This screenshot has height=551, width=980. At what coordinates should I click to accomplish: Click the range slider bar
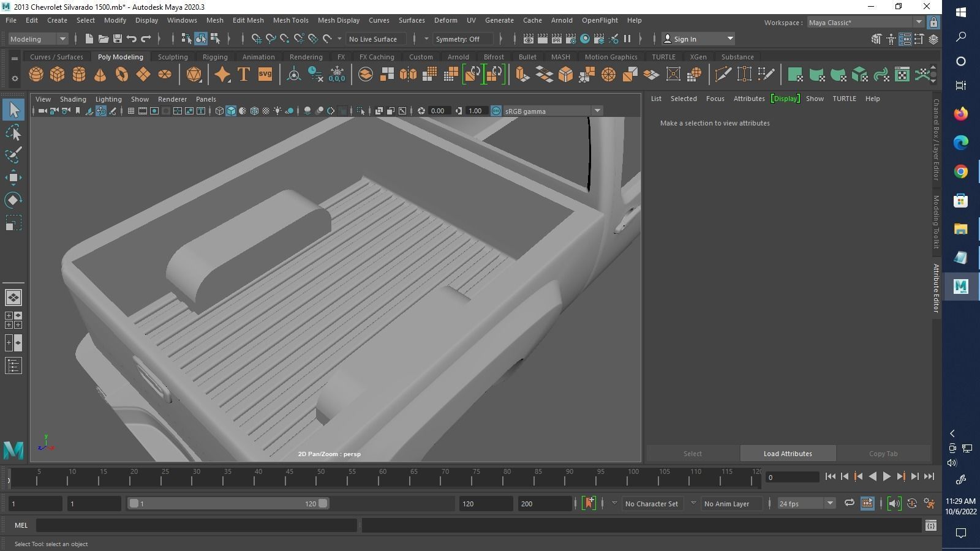coord(228,503)
